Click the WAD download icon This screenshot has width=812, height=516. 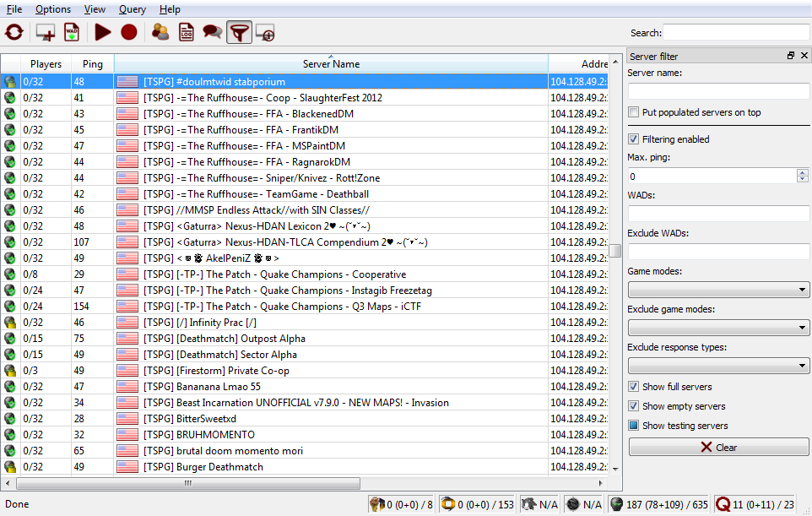click(72, 33)
